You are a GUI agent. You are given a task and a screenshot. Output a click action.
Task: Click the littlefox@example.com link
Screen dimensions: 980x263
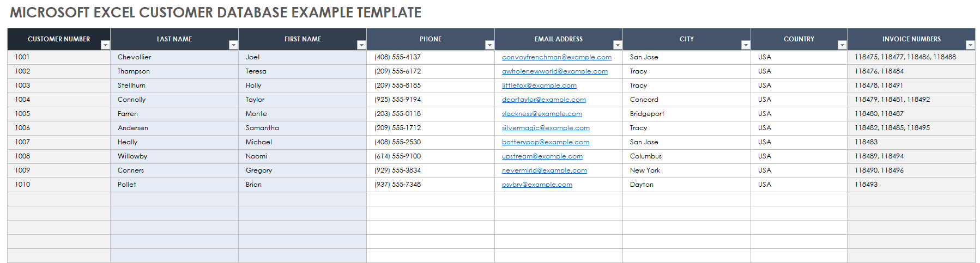point(539,85)
